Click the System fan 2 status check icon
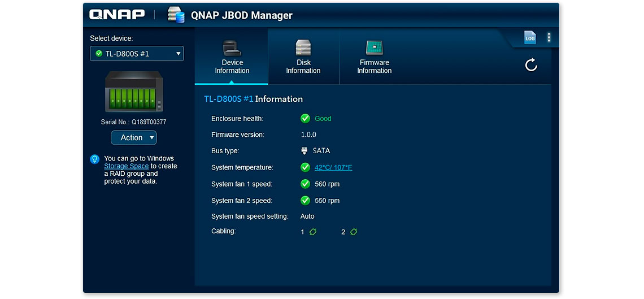 click(305, 200)
